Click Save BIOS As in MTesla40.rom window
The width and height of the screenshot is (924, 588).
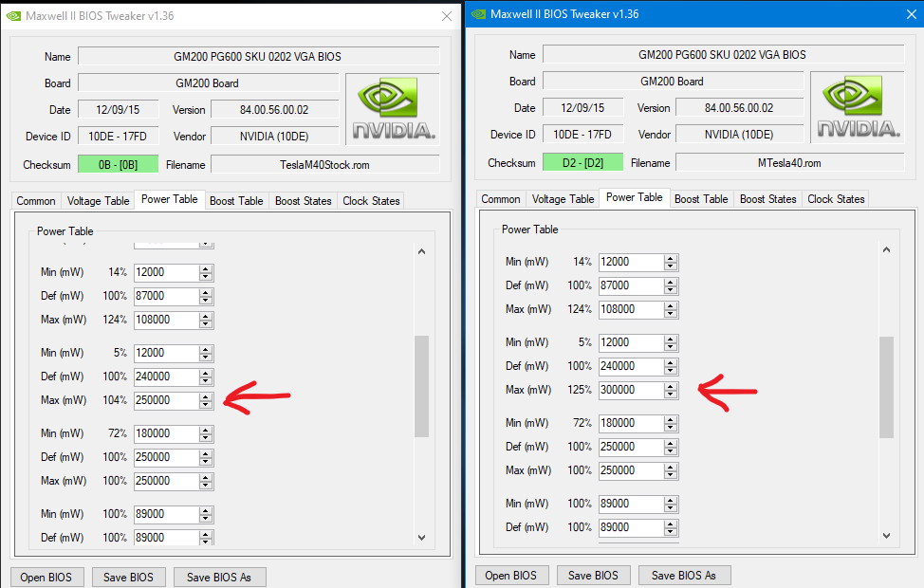684,576
